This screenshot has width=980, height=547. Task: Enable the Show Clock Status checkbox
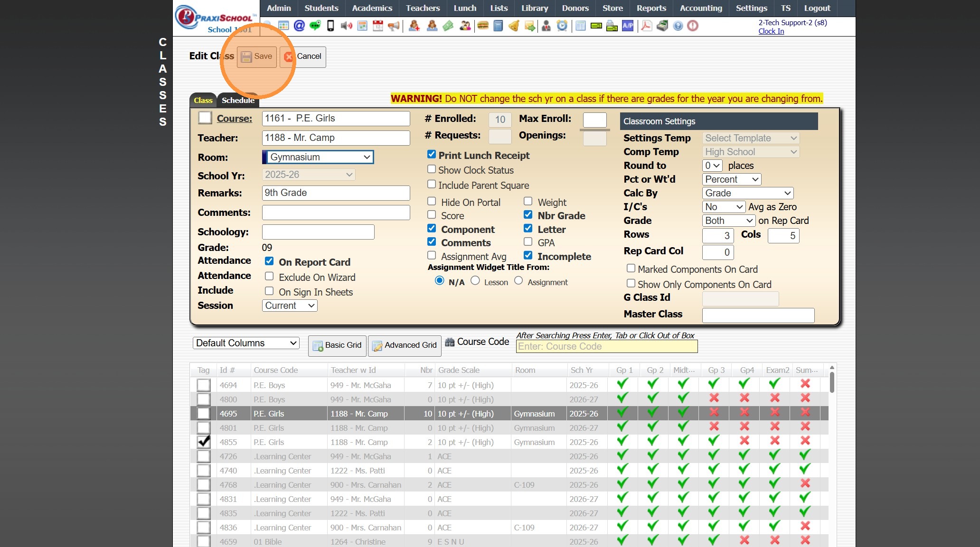(432, 169)
